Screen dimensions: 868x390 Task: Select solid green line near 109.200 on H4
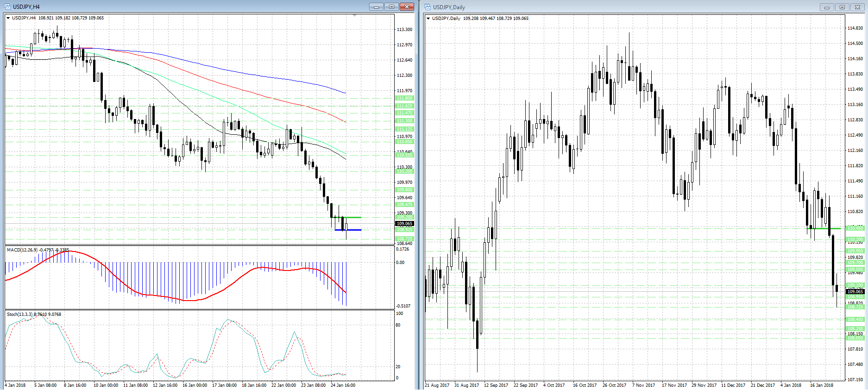point(354,217)
